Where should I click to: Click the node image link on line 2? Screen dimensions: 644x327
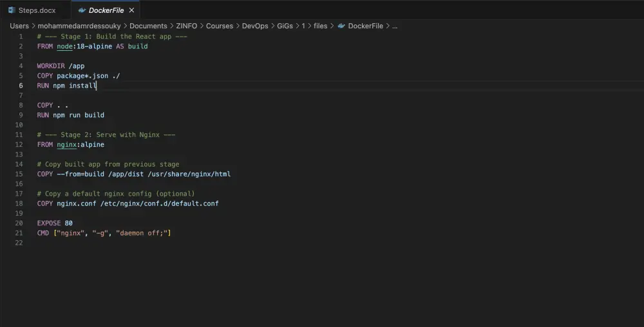(x=64, y=46)
